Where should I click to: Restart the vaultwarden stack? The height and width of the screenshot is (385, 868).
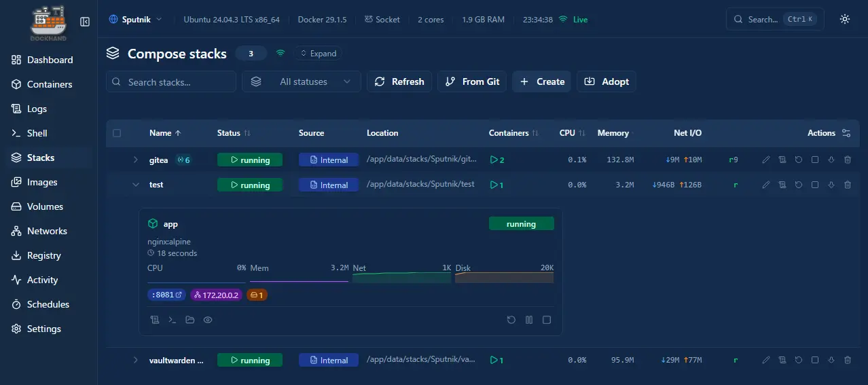tap(799, 361)
